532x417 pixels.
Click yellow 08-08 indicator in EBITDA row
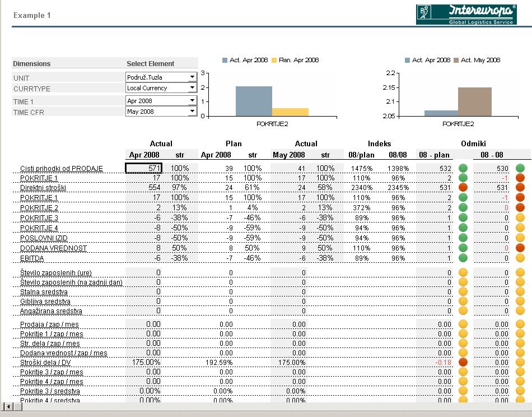click(520, 258)
